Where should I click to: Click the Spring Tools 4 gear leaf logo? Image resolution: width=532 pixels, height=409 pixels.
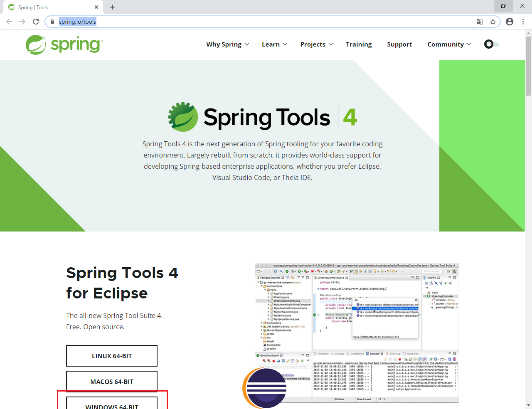click(x=183, y=117)
